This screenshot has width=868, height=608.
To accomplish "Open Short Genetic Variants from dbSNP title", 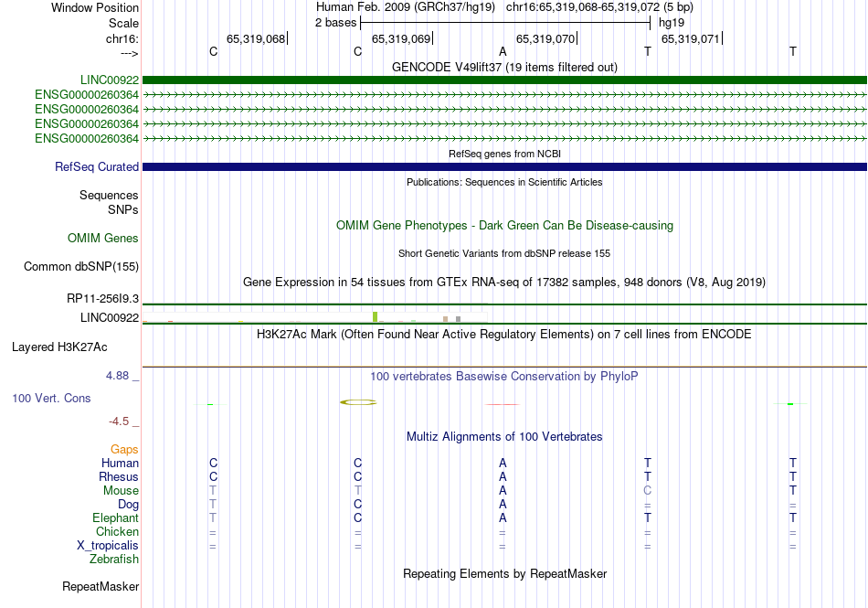I will [x=504, y=253].
